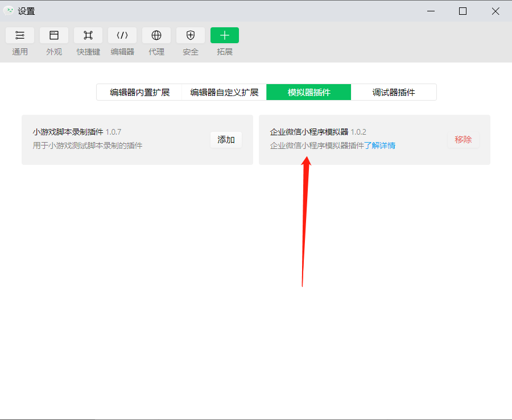The image size is (512, 420).
Task: Click the description 用于小游戏测试脚本录制的插件
Action: (x=88, y=145)
